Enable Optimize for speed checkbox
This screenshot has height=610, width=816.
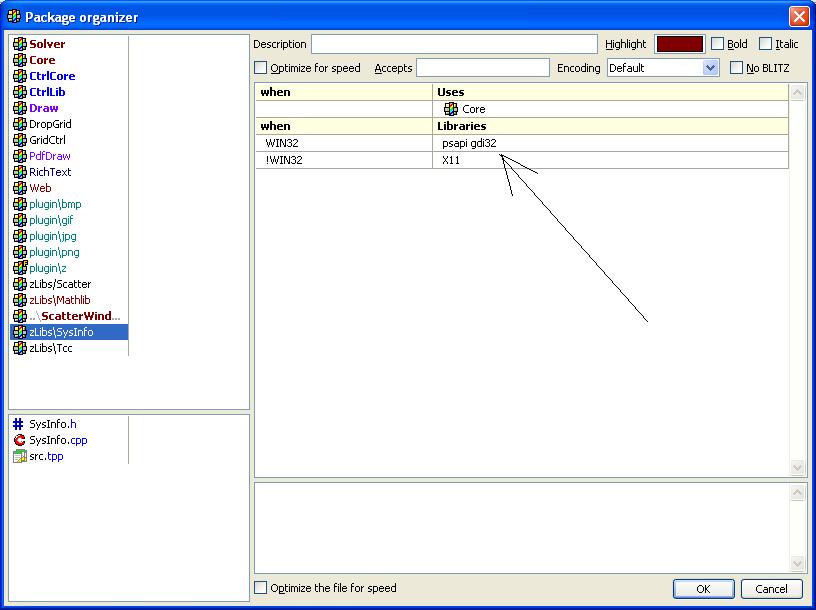pyautogui.click(x=261, y=68)
